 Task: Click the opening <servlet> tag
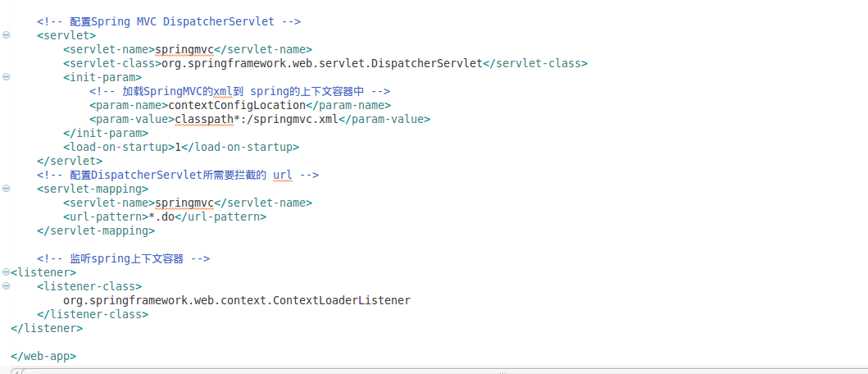pos(66,35)
